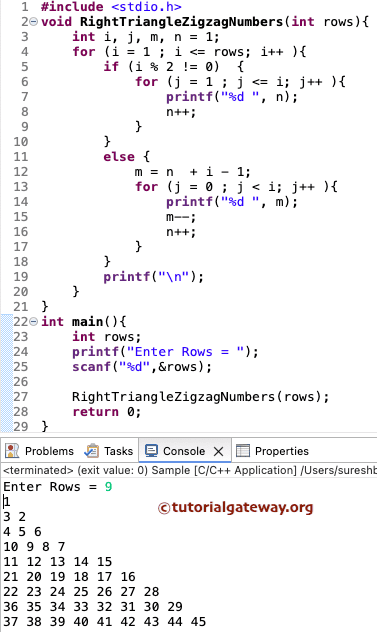Click the 'for (j = 1 ; j <= i; j++)' line

click(240, 82)
